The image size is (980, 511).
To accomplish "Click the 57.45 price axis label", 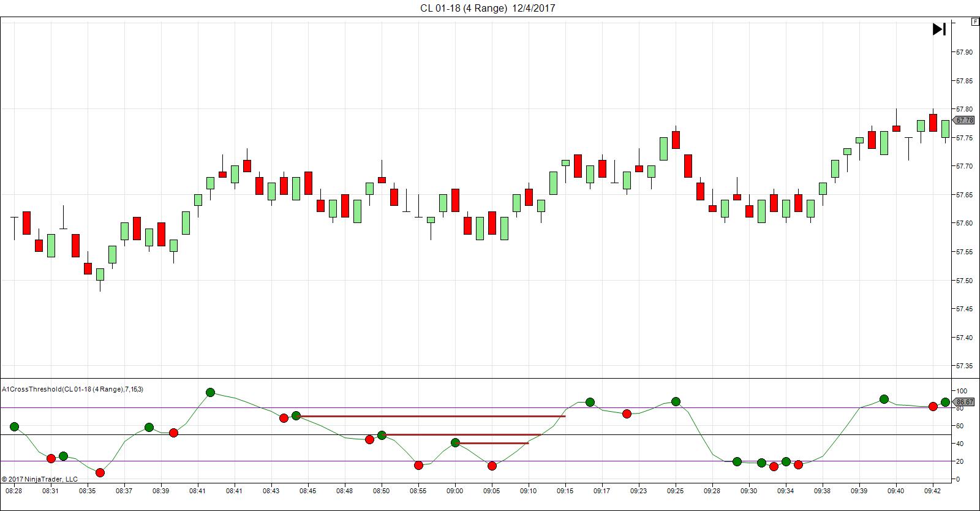I will coord(964,309).
